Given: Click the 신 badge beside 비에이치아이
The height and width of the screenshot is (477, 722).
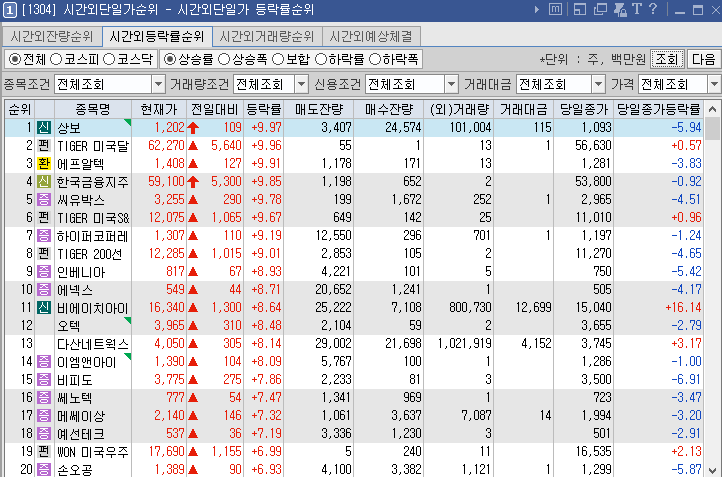Looking at the screenshot, I should [44, 307].
